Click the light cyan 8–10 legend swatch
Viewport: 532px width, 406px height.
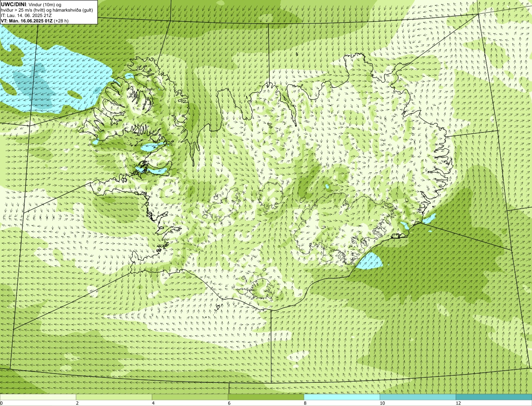pos(342,397)
